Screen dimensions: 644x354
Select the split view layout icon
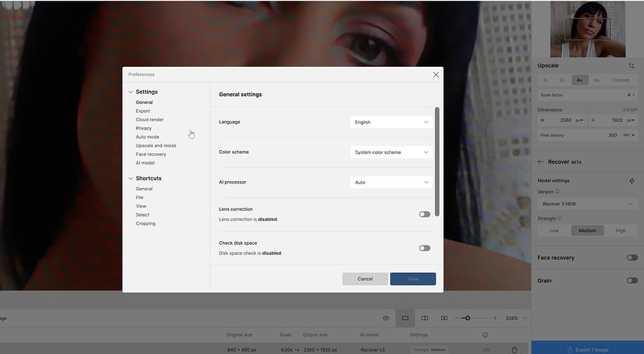[x=425, y=318]
